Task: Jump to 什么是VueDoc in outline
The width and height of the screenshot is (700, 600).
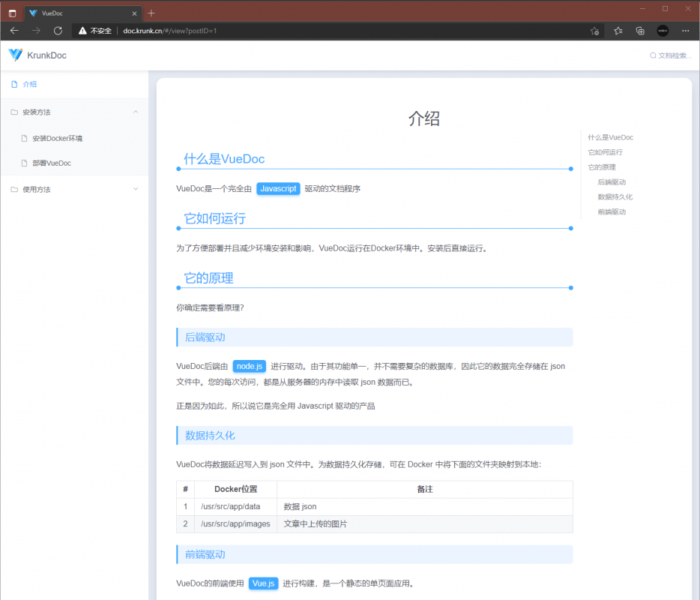Action: [610, 137]
